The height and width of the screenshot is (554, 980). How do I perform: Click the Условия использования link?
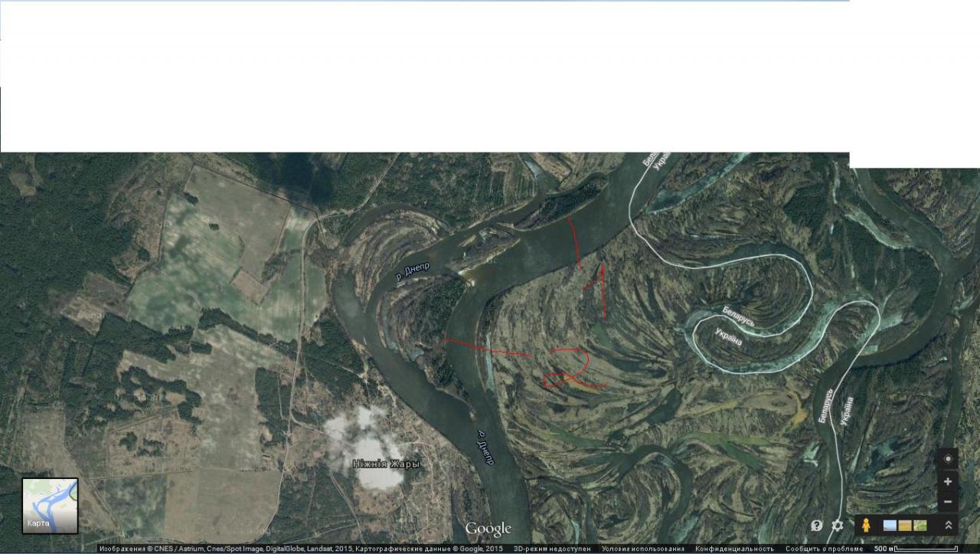643,549
